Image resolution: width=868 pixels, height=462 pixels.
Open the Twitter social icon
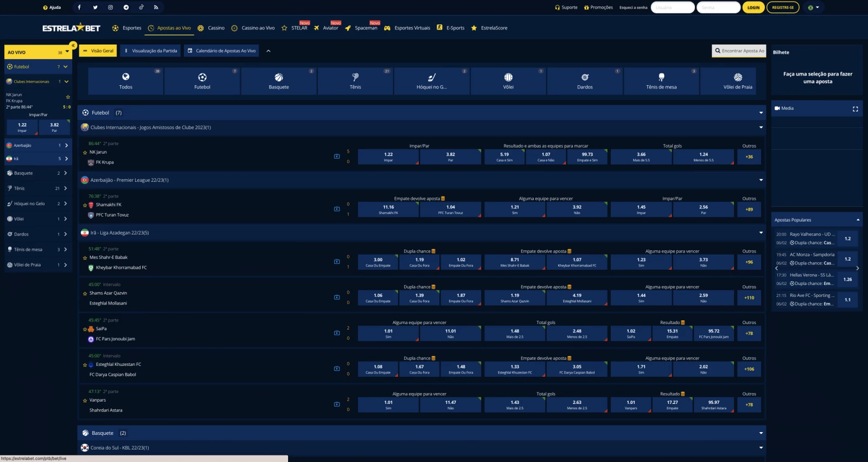[95, 8]
